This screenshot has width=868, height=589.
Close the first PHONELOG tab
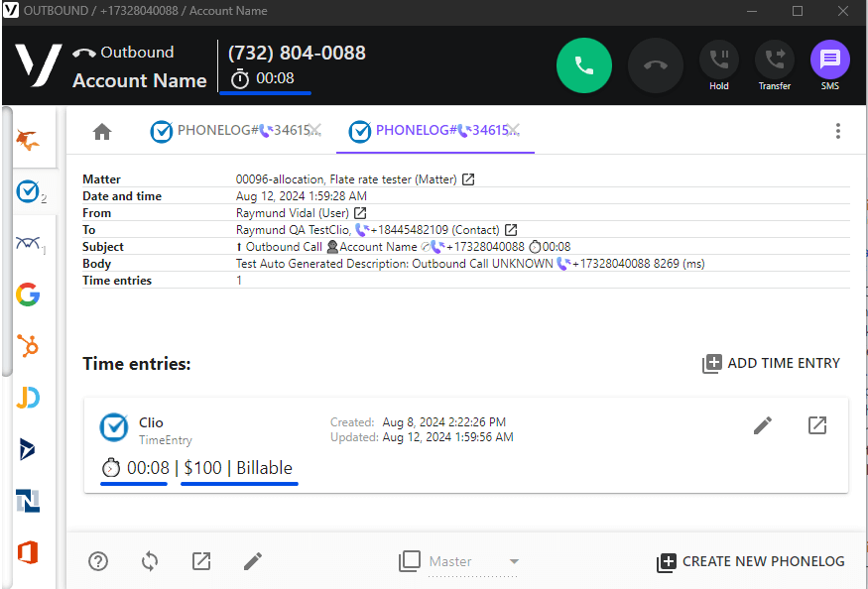pyautogui.click(x=315, y=130)
